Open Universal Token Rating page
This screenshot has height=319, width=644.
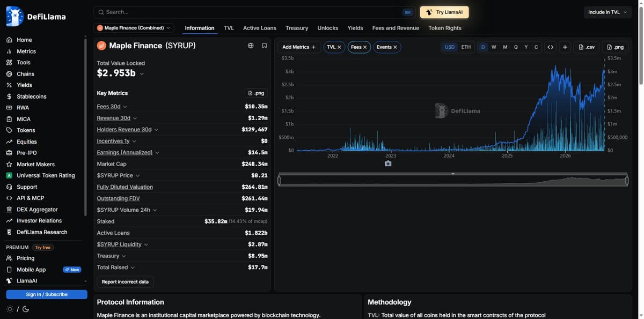(x=46, y=175)
